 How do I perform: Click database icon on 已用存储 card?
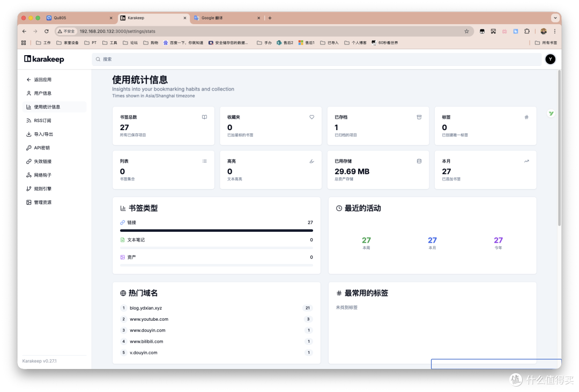coord(419,161)
